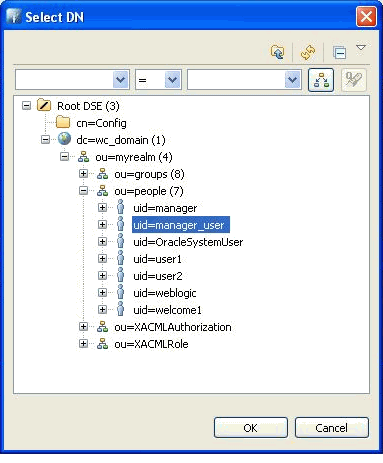Click the ou=groups org unit icon
383x463 pixels.
point(102,174)
